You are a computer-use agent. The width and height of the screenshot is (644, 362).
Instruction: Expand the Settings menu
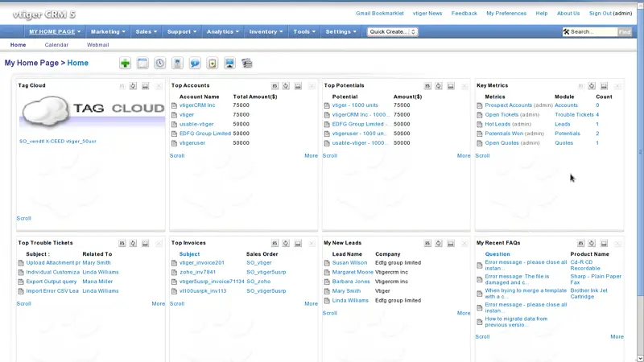click(x=341, y=31)
